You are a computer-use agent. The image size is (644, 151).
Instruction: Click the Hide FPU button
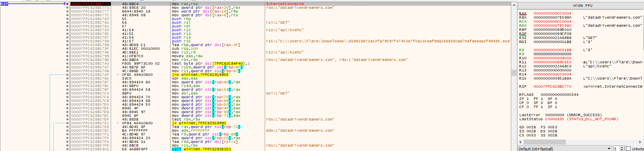[583, 5]
